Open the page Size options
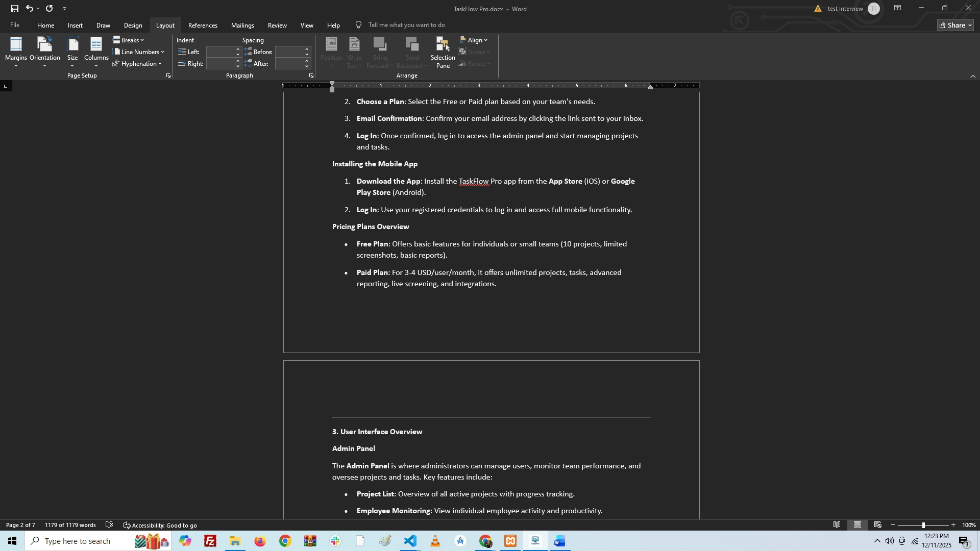 pyautogui.click(x=72, y=51)
